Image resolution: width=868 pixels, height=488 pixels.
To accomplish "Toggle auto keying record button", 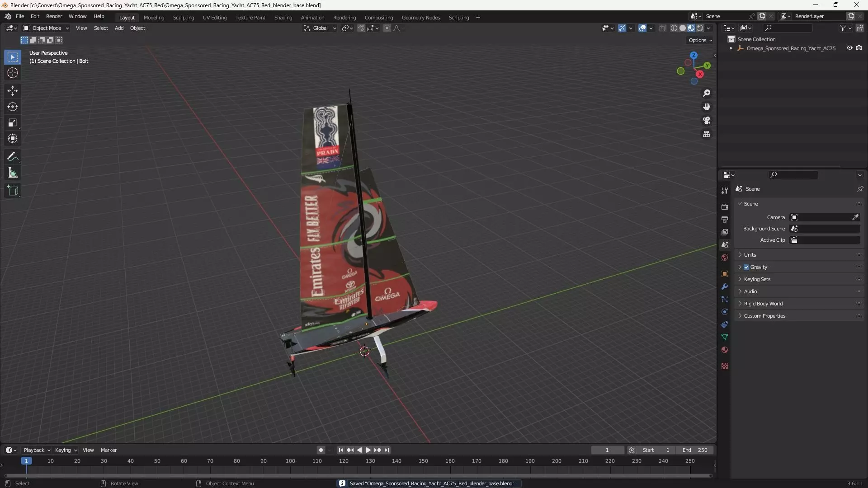I will tap(321, 450).
